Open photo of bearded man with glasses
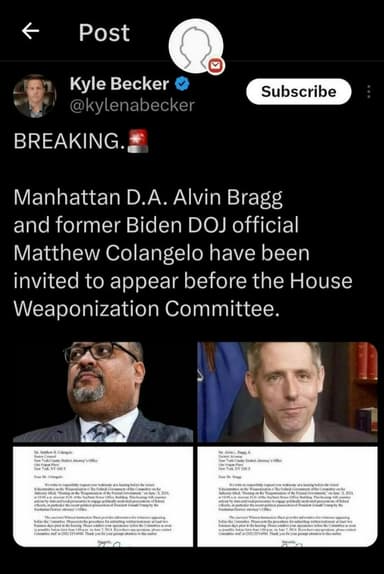This screenshot has width=384, height=574. pyautogui.click(x=103, y=392)
